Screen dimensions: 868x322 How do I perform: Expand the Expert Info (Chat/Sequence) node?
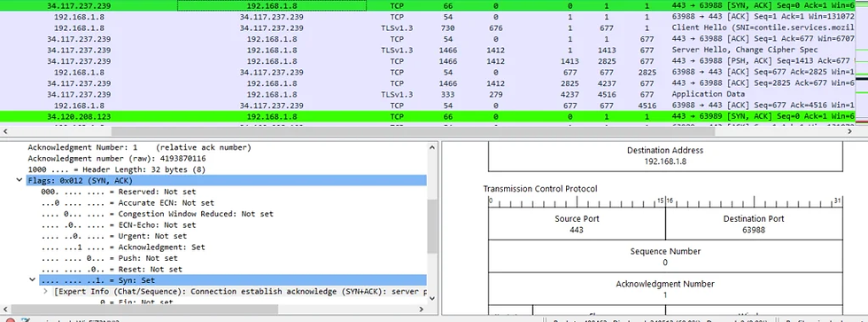[x=45, y=291]
